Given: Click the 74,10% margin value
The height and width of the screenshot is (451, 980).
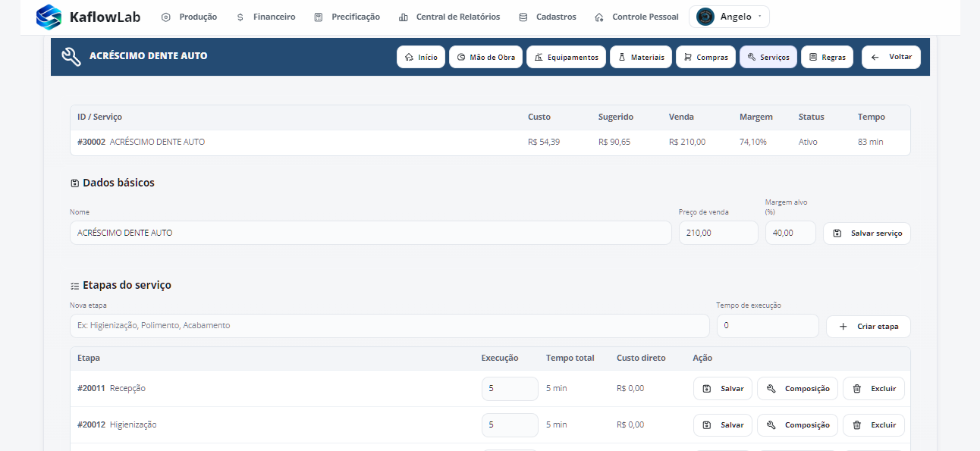Looking at the screenshot, I should tap(753, 142).
